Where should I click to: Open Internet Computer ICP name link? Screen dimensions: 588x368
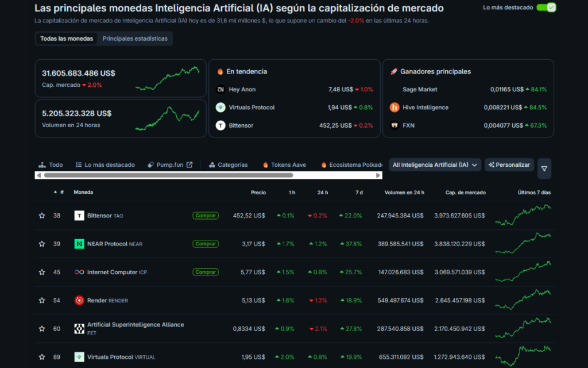[117, 272]
